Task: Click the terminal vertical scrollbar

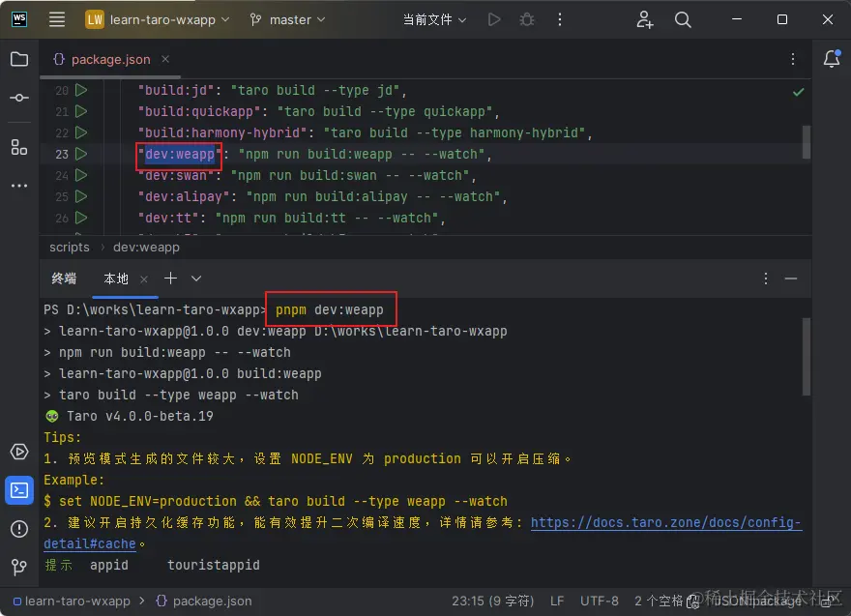Action: click(807, 357)
